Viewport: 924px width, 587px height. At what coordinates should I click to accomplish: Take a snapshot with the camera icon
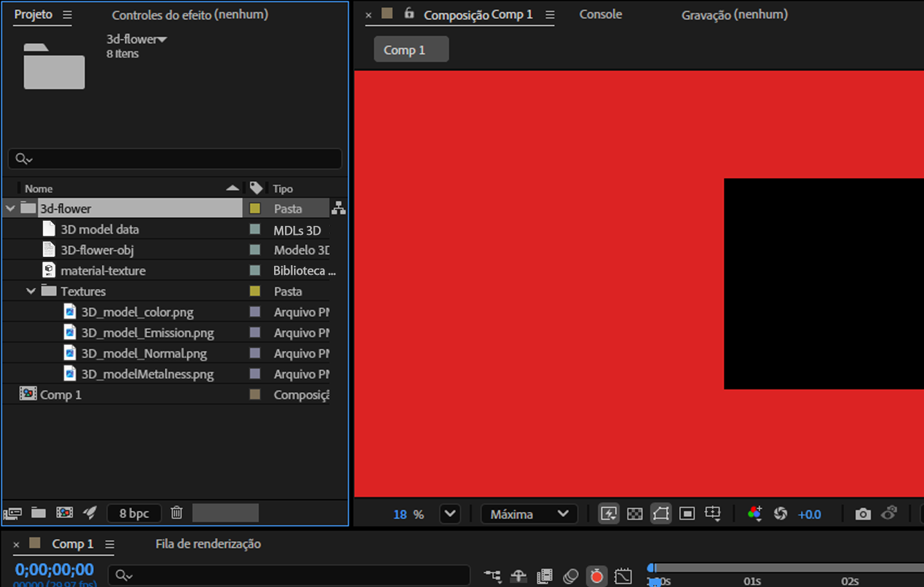(x=863, y=514)
